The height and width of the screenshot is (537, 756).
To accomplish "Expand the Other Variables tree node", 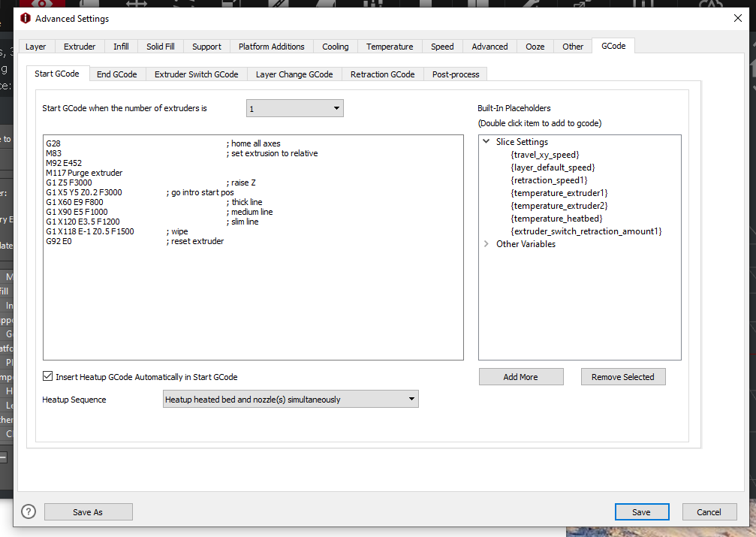I will click(486, 243).
